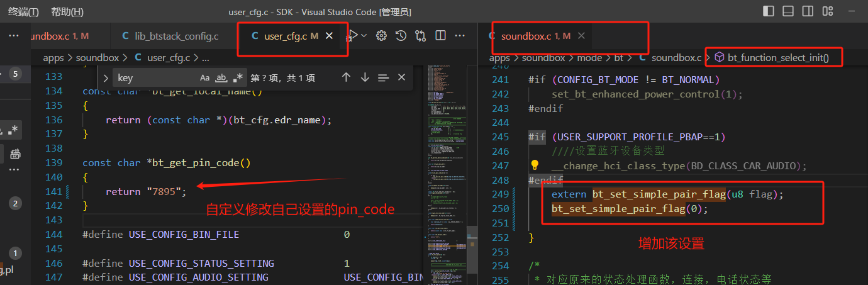The width and height of the screenshot is (868, 285).
Task: Open more actions menu of left editor group
Action: tap(460, 36)
